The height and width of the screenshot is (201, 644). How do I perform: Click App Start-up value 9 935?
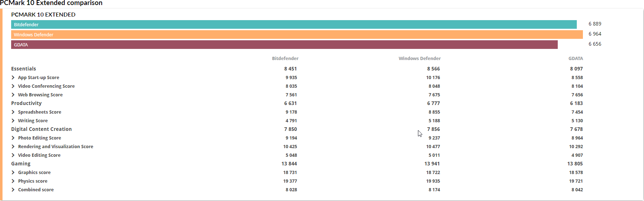(291, 78)
